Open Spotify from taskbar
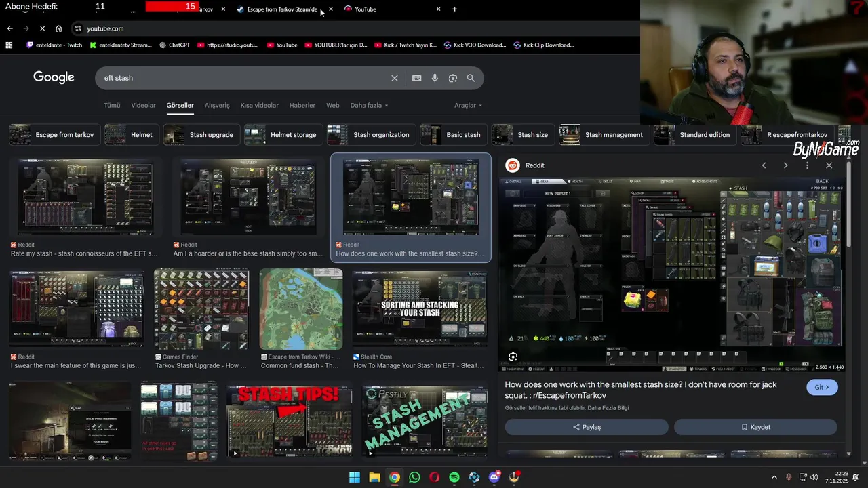Viewport: 868px width, 488px height. tap(454, 477)
